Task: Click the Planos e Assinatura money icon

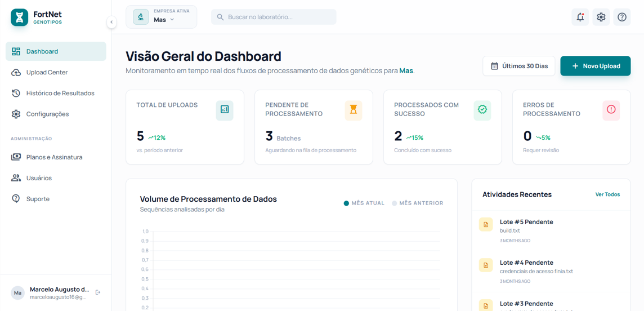Action: (x=16, y=157)
